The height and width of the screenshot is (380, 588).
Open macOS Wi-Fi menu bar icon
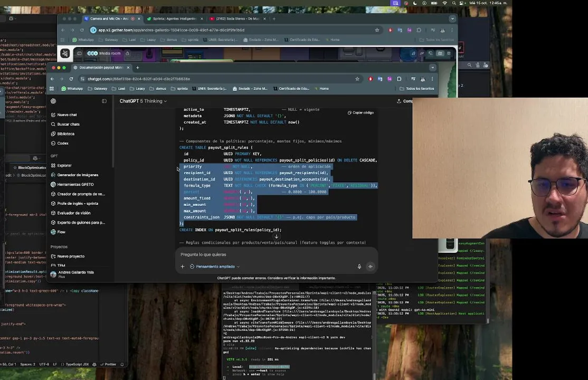[445, 3]
